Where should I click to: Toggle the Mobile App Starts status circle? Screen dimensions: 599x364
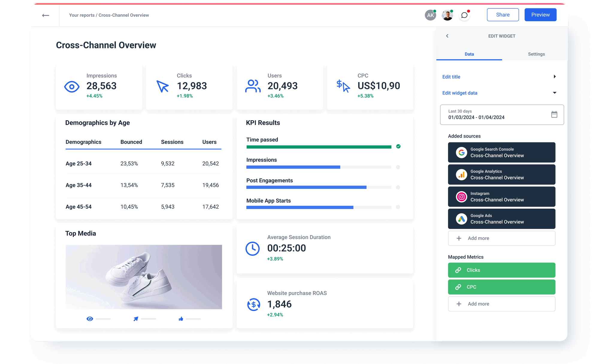coord(398,207)
